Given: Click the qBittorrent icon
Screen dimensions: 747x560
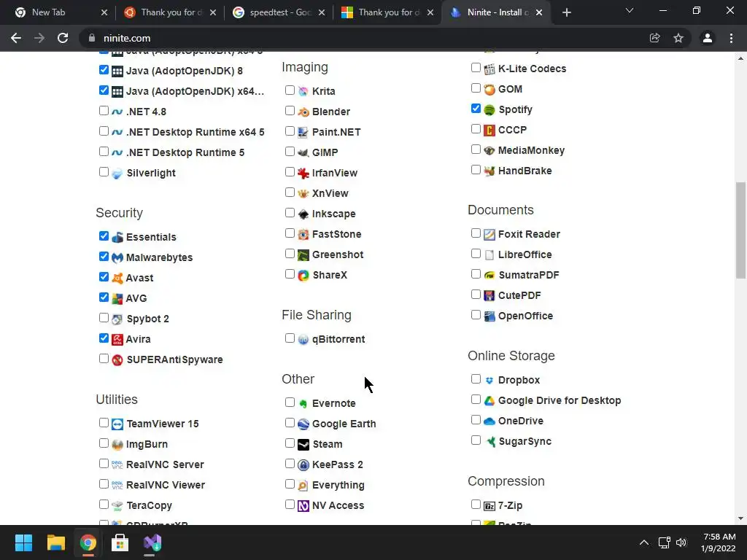Looking at the screenshot, I should [303, 340].
